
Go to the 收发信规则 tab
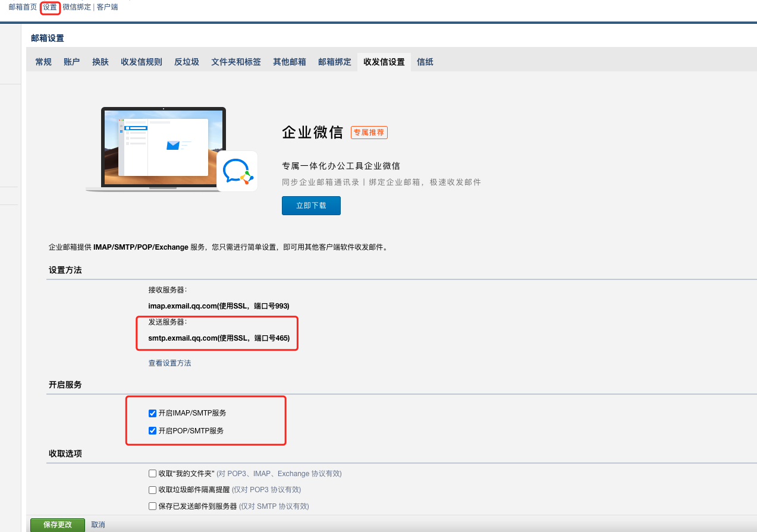point(142,62)
